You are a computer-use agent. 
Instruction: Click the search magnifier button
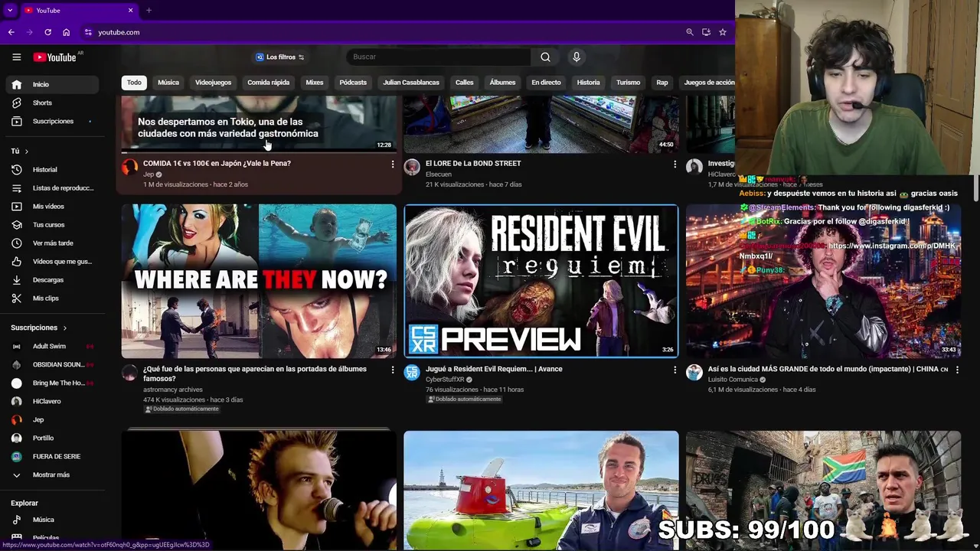point(545,57)
